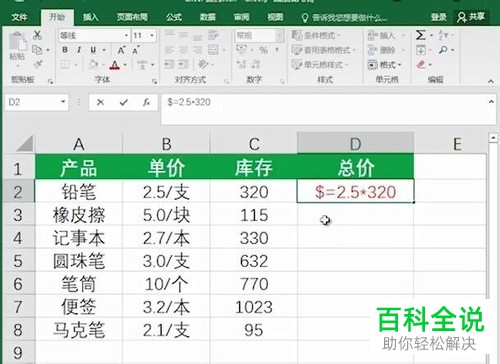Screen dimensions: 500x364
Task: Expand the font color dropdown arrow
Action: pyautogui.click(x=125, y=65)
